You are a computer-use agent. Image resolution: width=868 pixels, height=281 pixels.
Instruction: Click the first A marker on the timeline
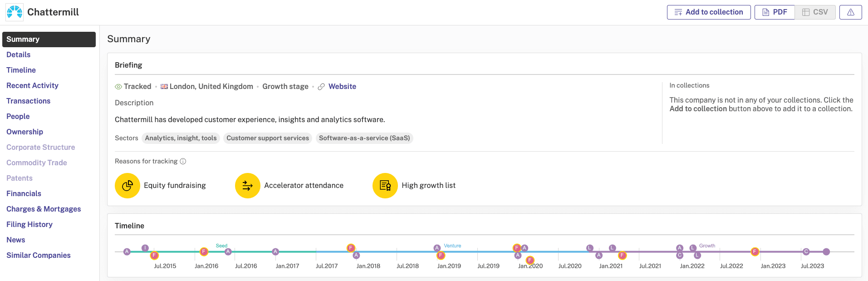[x=127, y=251]
